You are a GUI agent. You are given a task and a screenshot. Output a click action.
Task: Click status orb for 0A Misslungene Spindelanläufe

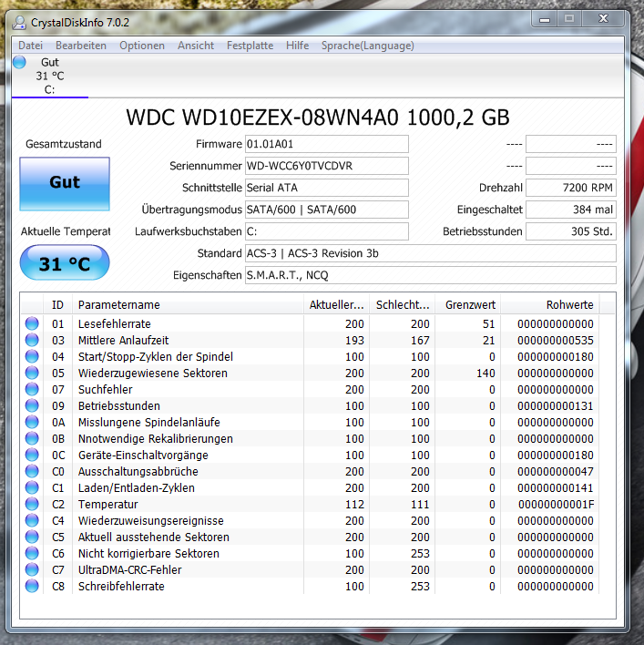click(32, 422)
